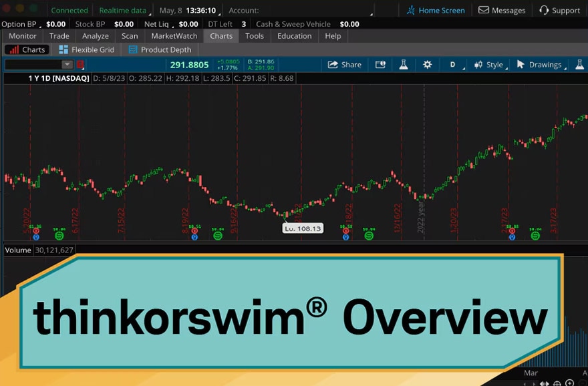Viewport: 588px width, 386px height.
Task: Click a blue dividend marker on the chart
Action: pos(35,235)
